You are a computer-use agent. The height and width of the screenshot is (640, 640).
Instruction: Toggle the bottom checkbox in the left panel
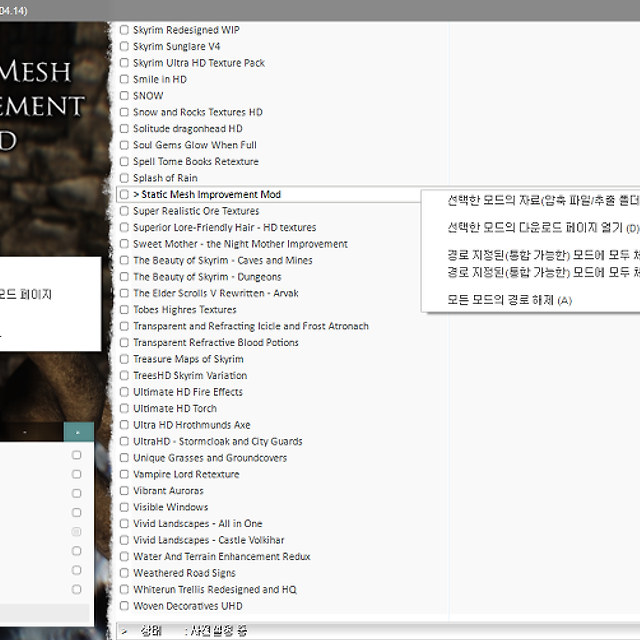click(77, 589)
